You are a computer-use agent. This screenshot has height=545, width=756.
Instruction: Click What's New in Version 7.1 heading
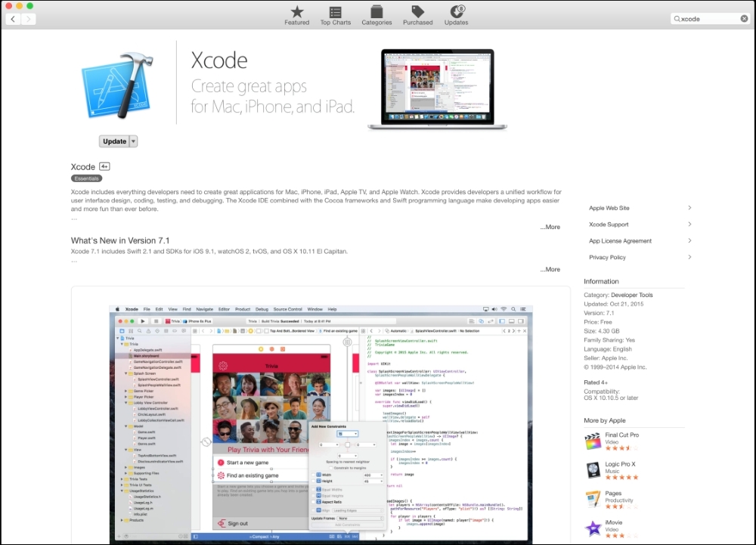pos(120,240)
